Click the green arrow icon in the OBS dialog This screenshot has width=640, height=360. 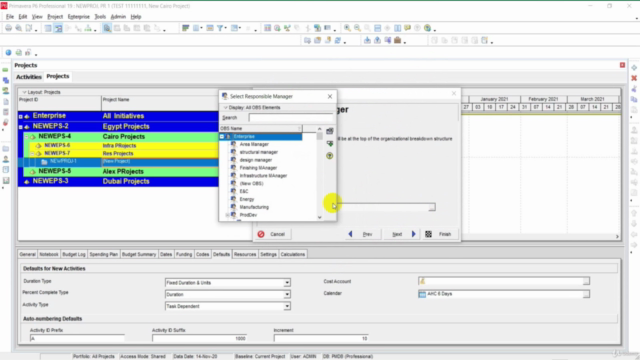coord(330,144)
